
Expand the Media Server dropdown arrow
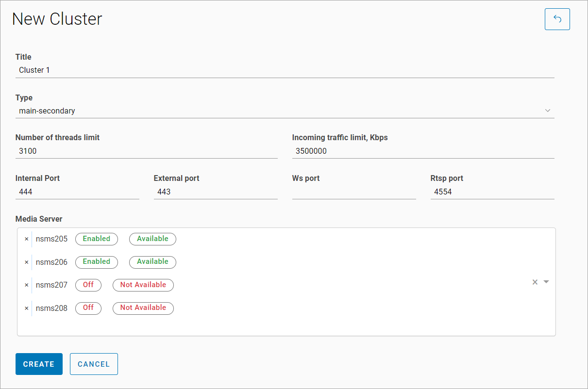click(x=546, y=282)
